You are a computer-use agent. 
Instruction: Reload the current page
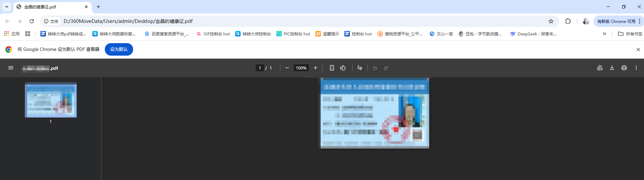[32, 21]
